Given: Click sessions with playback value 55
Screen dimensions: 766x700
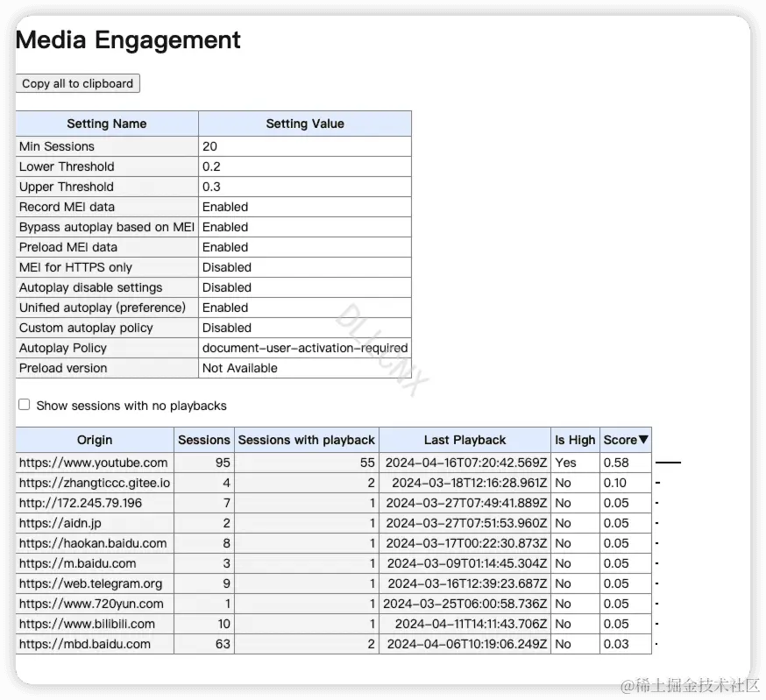Looking at the screenshot, I should pos(367,463).
